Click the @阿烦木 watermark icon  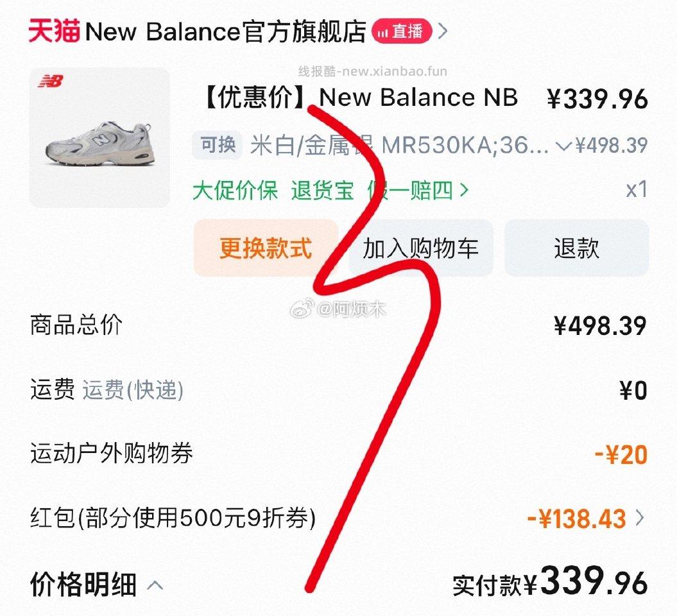pyautogui.click(x=299, y=308)
